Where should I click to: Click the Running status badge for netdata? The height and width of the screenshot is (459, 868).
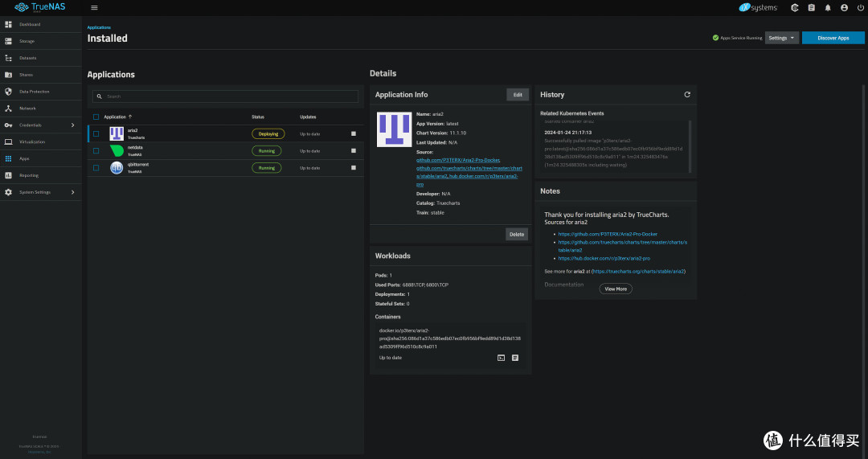267,150
